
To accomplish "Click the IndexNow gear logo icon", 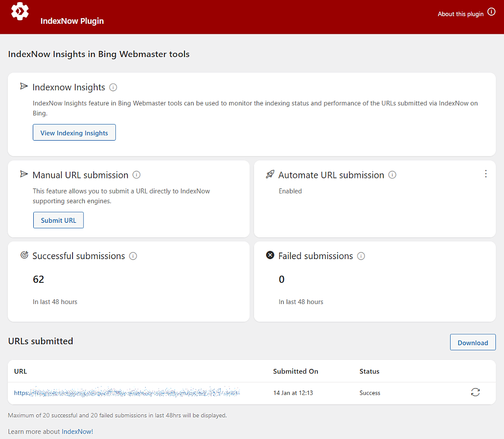I will [20, 11].
